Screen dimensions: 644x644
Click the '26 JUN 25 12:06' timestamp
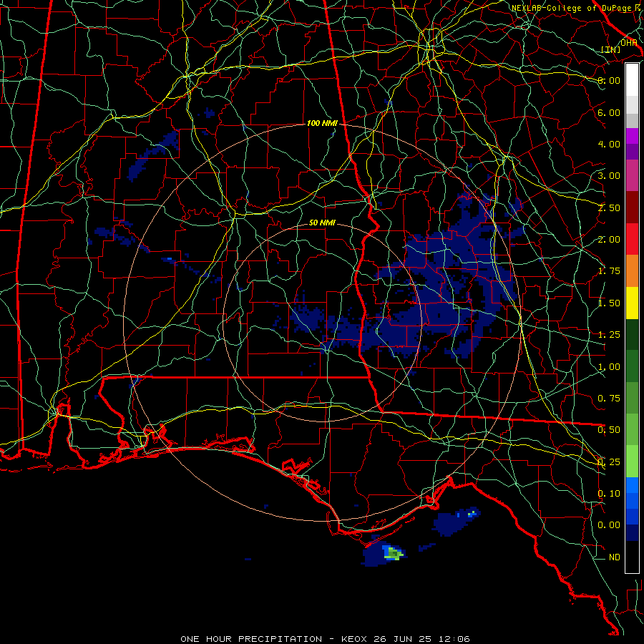pos(421,639)
